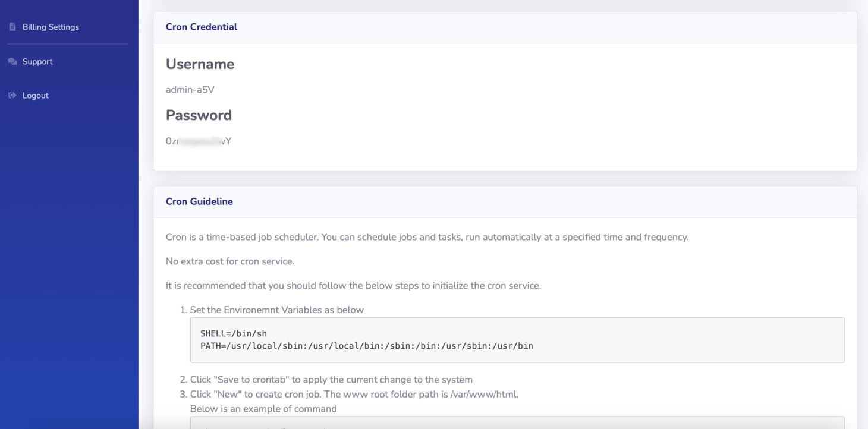Open the Support page link
This screenshot has height=429, width=868.
[x=37, y=61]
